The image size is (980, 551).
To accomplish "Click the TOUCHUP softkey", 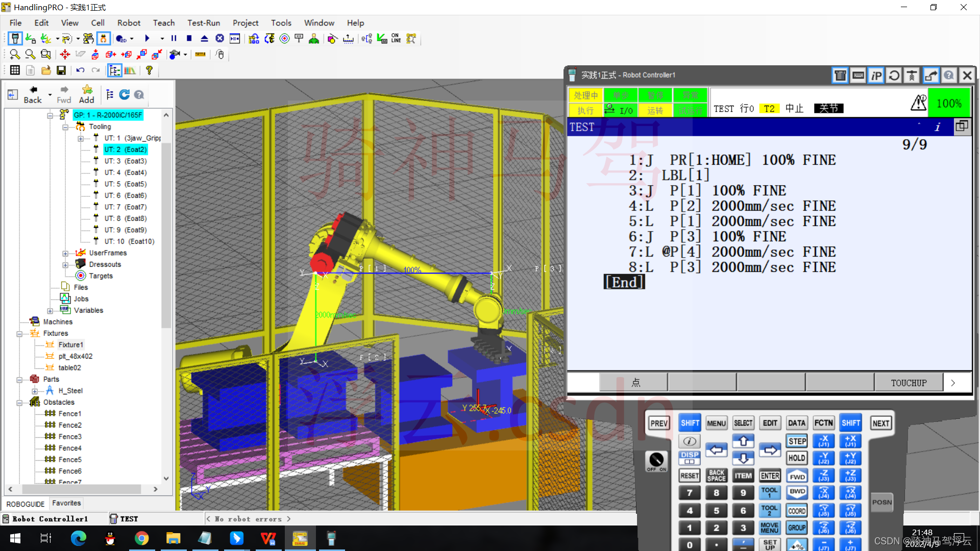I will 909,383.
